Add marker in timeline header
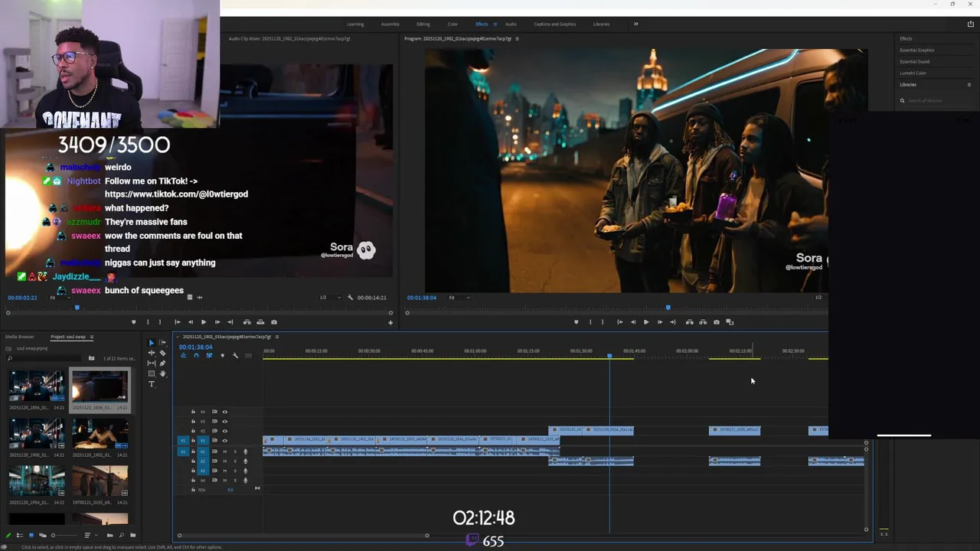The image size is (980, 551). coord(223,355)
